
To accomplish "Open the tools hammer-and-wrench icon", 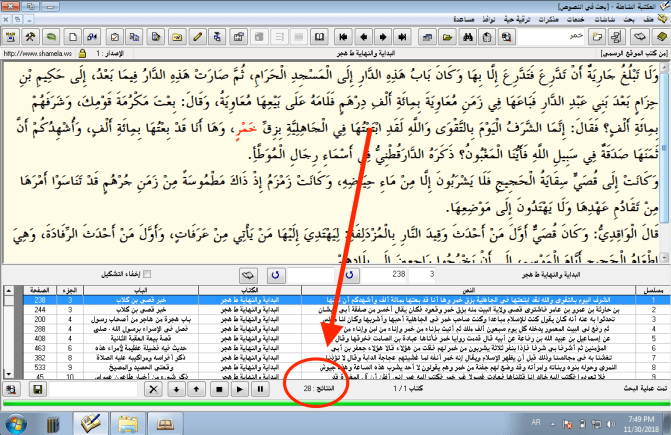I will pos(30,37).
